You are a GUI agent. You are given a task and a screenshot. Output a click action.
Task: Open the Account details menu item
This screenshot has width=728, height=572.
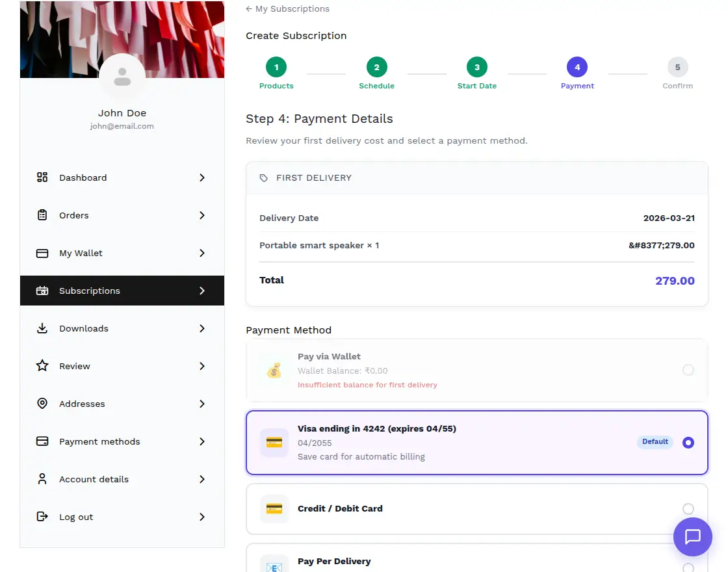pyautogui.click(x=94, y=479)
